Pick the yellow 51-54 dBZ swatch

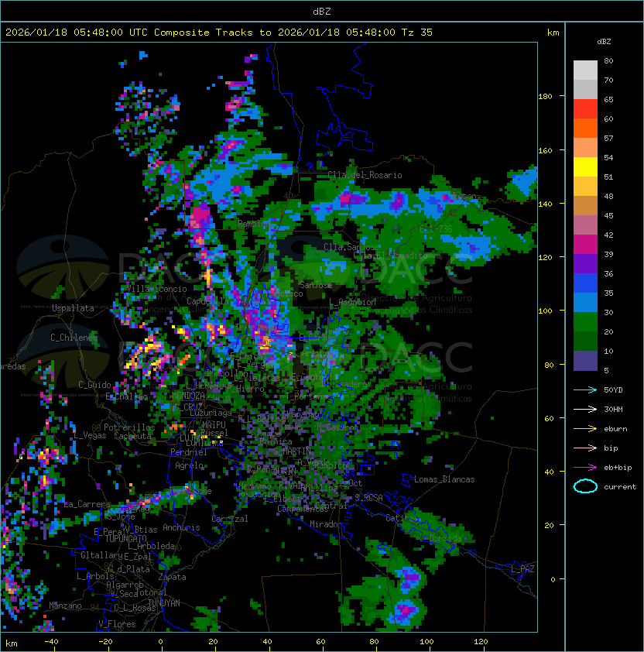click(585, 167)
